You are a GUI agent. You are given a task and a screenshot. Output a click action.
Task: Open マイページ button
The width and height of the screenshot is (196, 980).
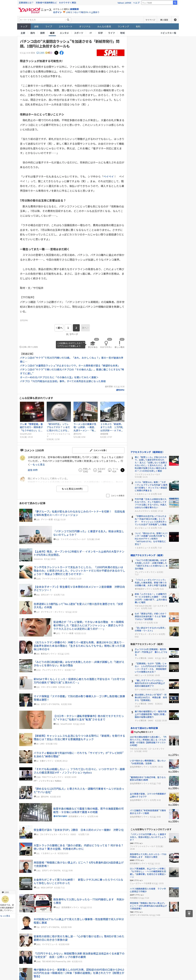[x=150, y=20]
